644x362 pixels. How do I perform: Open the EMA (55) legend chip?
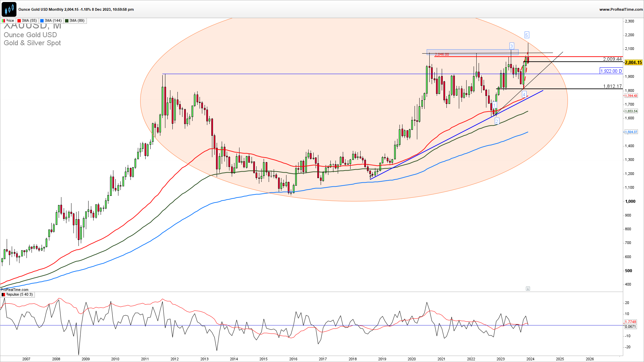tap(27, 21)
